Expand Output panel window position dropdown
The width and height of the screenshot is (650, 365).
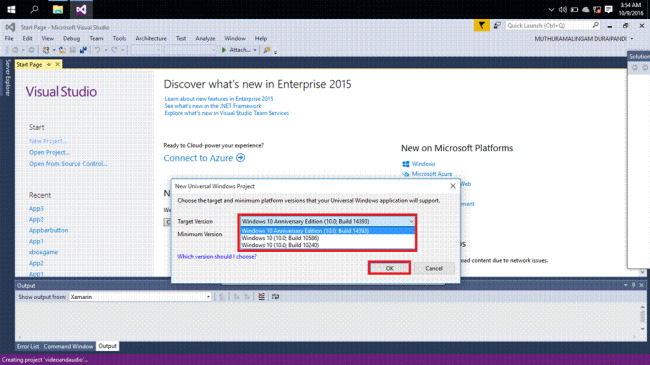[626, 285]
